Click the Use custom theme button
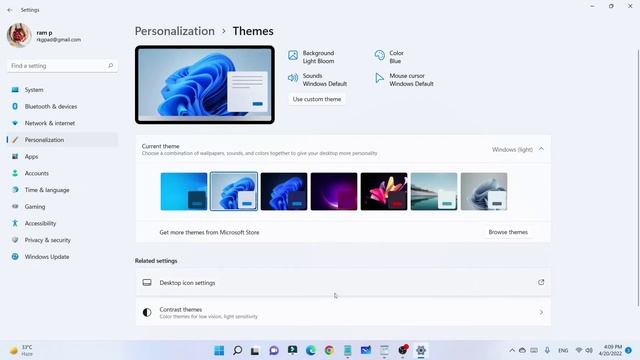640x360 pixels. click(x=317, y=99)
